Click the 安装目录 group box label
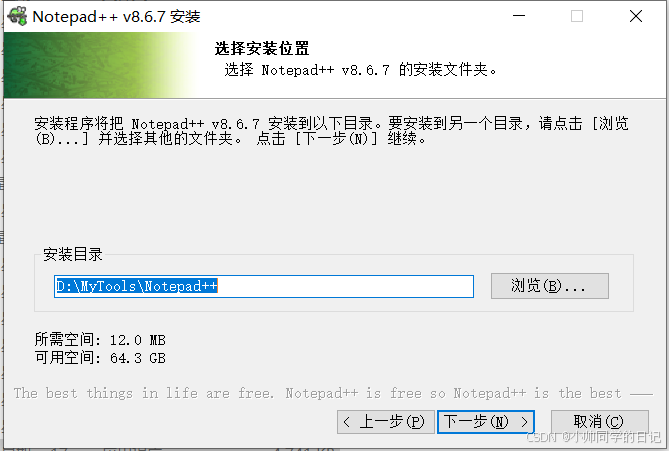The width and height of the screenshot is (669, 451). 73,254
